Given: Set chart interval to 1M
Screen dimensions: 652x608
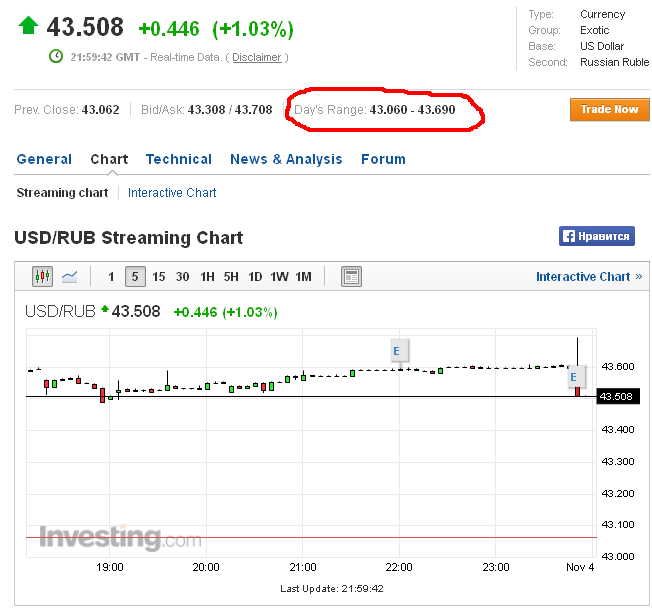Looking at the screenshot, I should coord(304,277).
